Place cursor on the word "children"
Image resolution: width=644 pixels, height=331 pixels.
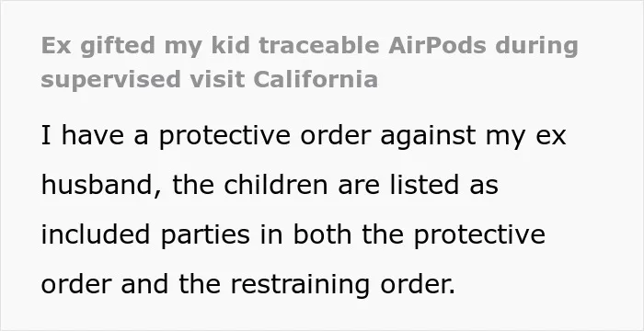coord(276,185)
